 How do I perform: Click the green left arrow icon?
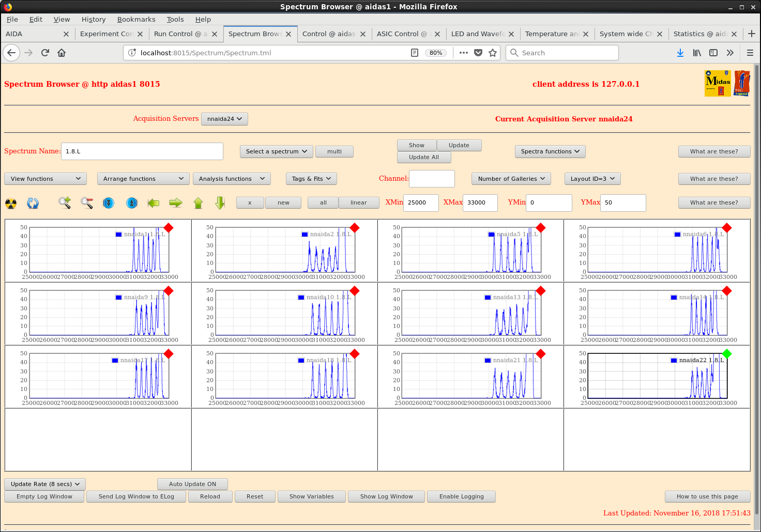pos(154,203)
